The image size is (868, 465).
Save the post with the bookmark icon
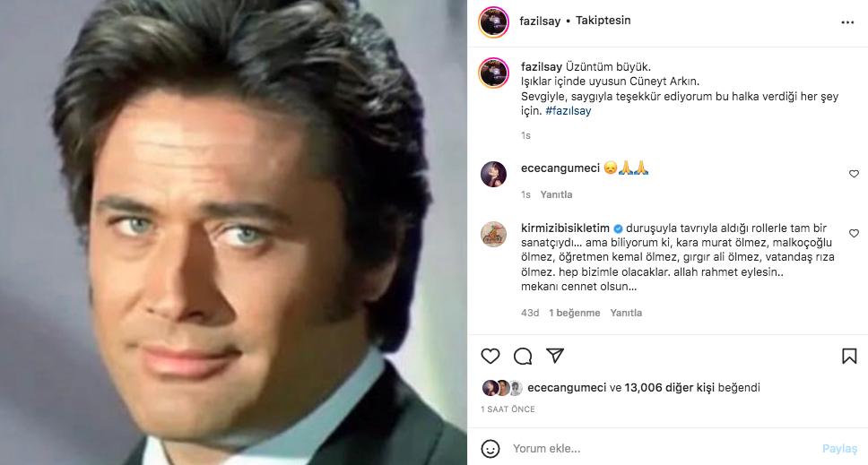pos(849,356)
